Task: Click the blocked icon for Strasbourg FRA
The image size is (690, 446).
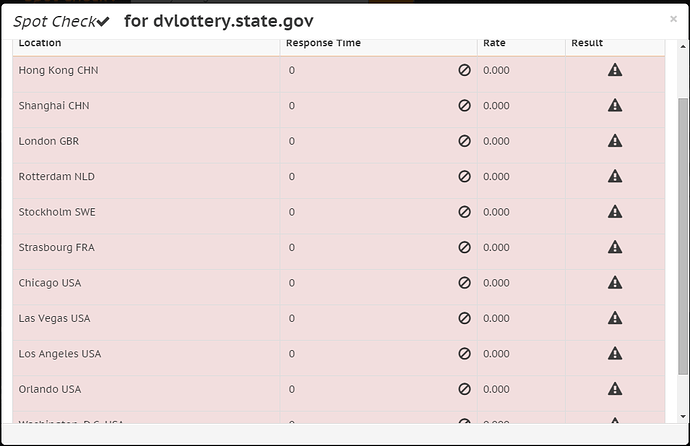Action: coord(464,247)
